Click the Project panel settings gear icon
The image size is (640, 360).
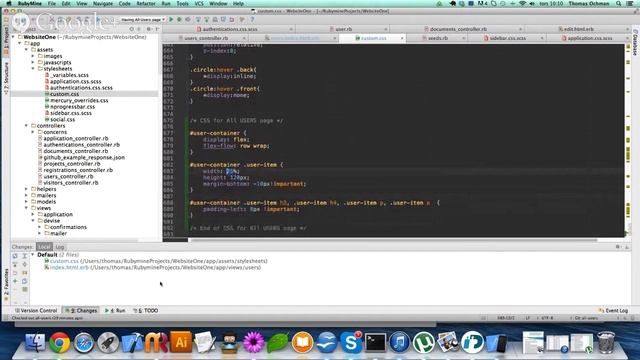(x=149, y=29)
